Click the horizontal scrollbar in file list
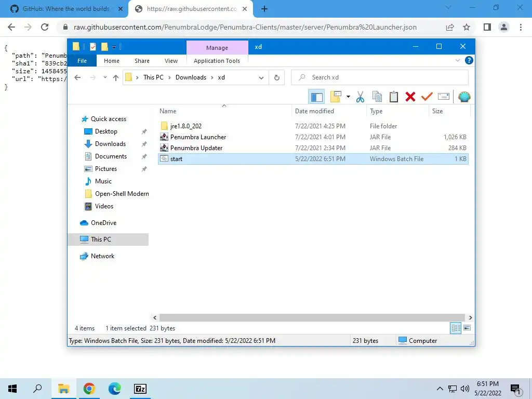Viewport: 532px width, 399px height. pos(312,317)
